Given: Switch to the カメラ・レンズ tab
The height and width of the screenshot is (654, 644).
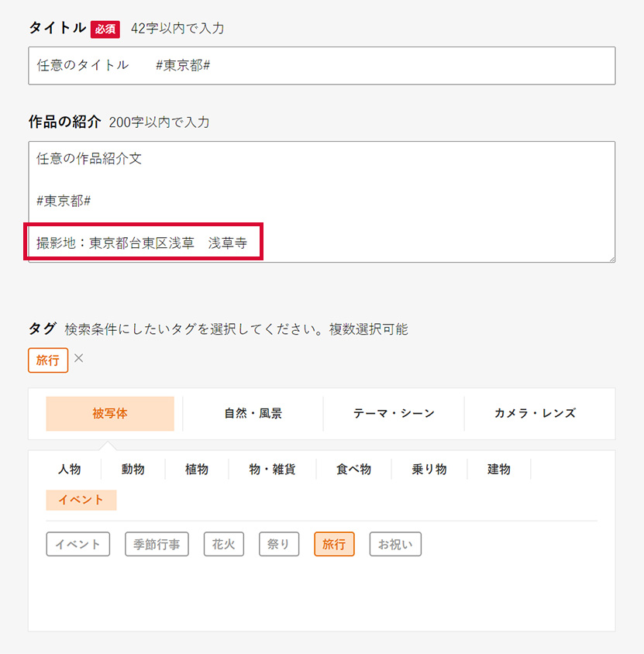Looking at the screenshot, I should click(532, 413).
